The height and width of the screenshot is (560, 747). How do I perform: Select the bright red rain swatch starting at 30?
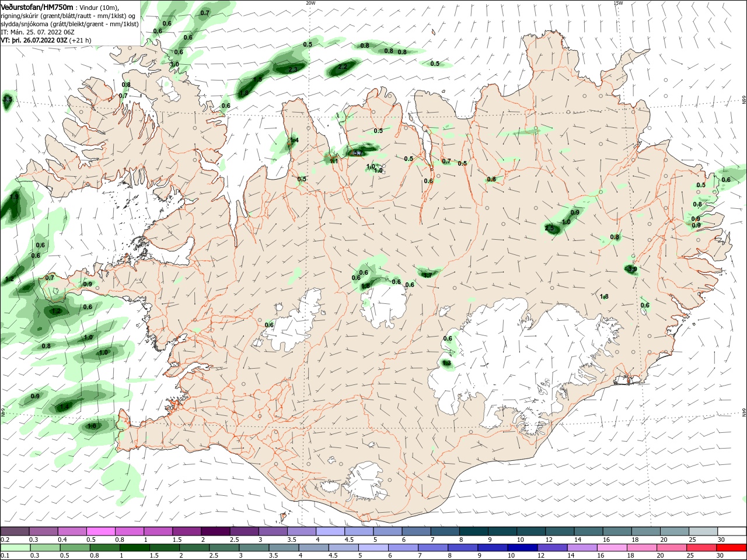731,548
